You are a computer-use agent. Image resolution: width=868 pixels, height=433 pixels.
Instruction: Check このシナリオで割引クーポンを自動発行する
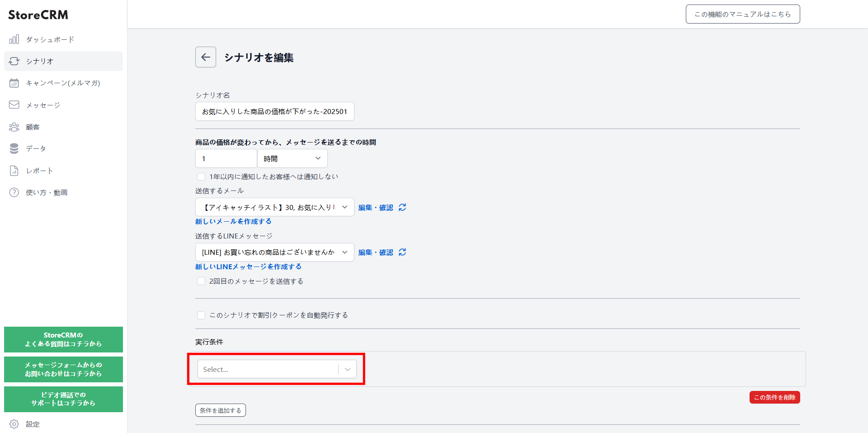pyautogui.click(x=201, y=315)
